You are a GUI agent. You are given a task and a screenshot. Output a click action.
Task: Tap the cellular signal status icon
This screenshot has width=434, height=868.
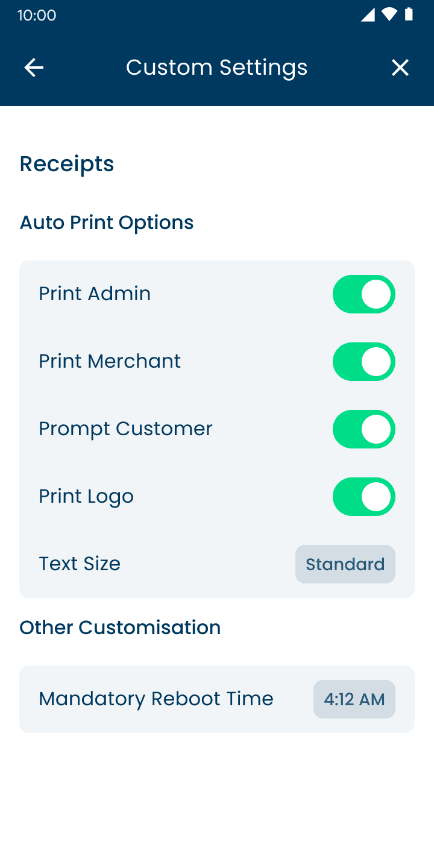click(368, 15)
